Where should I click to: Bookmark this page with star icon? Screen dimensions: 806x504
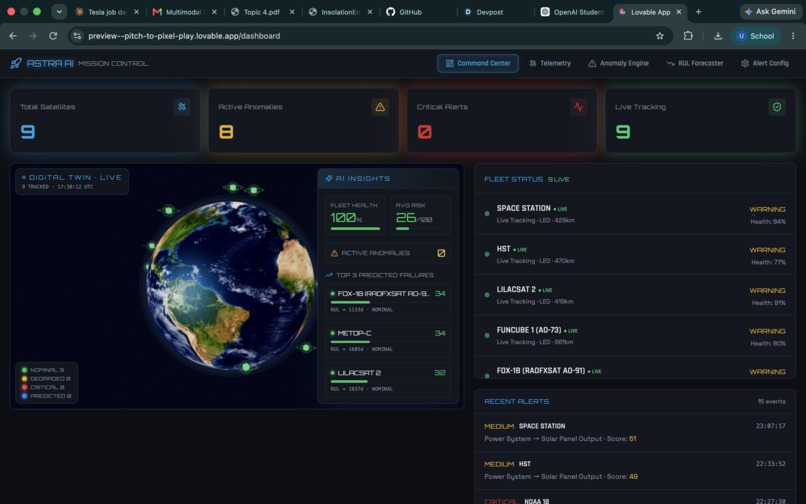(660, 36)
